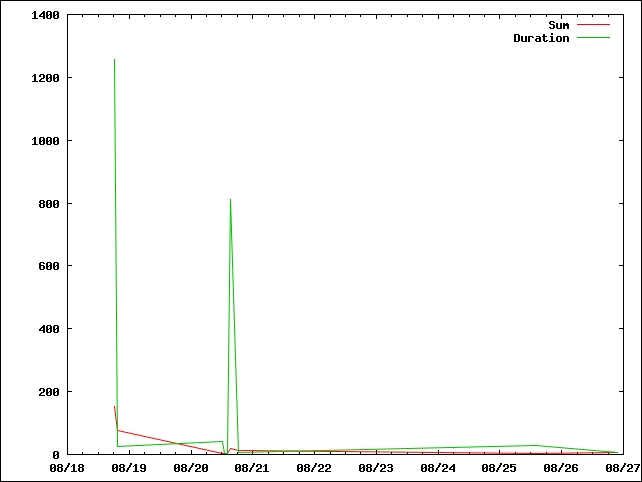Select the red Sum legend line sample
Image resolution: width=642 pixels, height=482 pixels.
coord(593,25)
